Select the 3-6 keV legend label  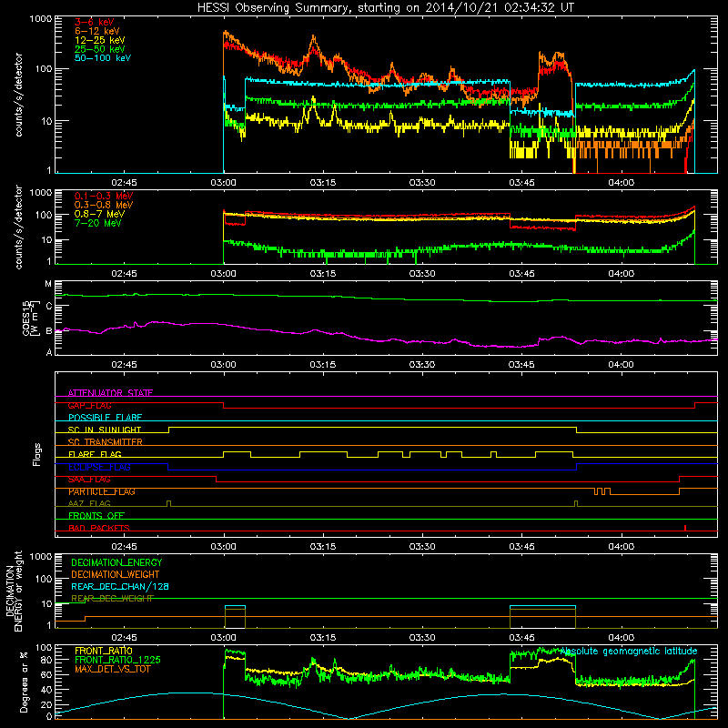tap(95, 22)
